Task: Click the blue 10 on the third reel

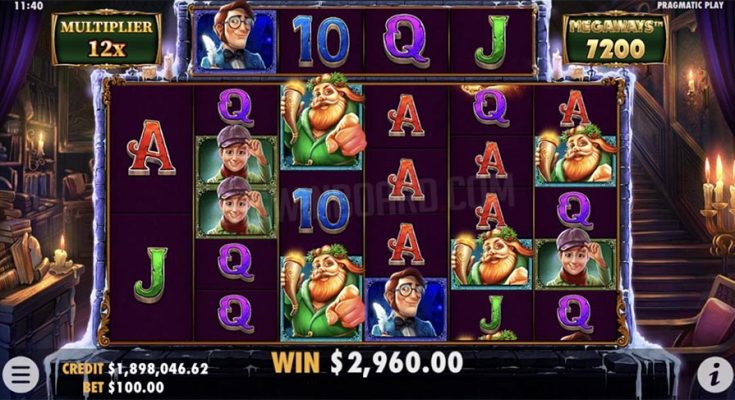Action: [x=322, y=210]
